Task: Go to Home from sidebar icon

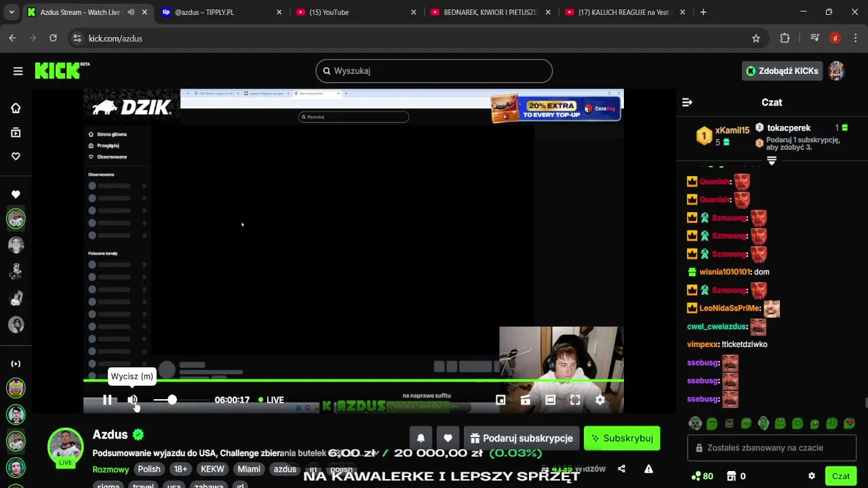Action: pyautogui.click(x=16, y=108)
